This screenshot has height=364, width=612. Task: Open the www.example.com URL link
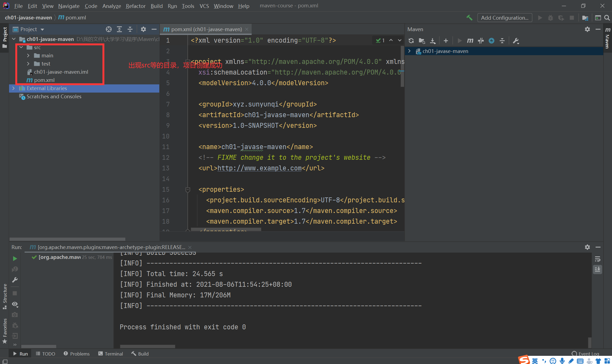click(x=259, y=168)
